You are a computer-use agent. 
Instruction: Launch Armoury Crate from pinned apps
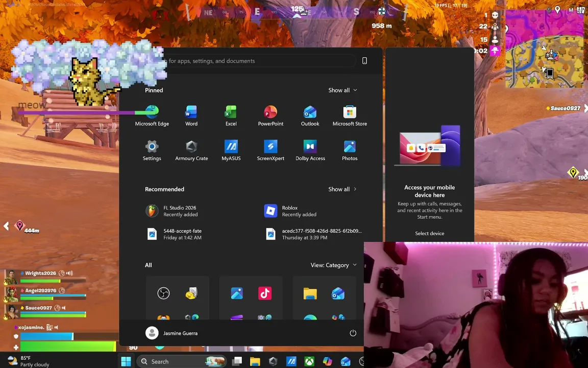(191, 150)
